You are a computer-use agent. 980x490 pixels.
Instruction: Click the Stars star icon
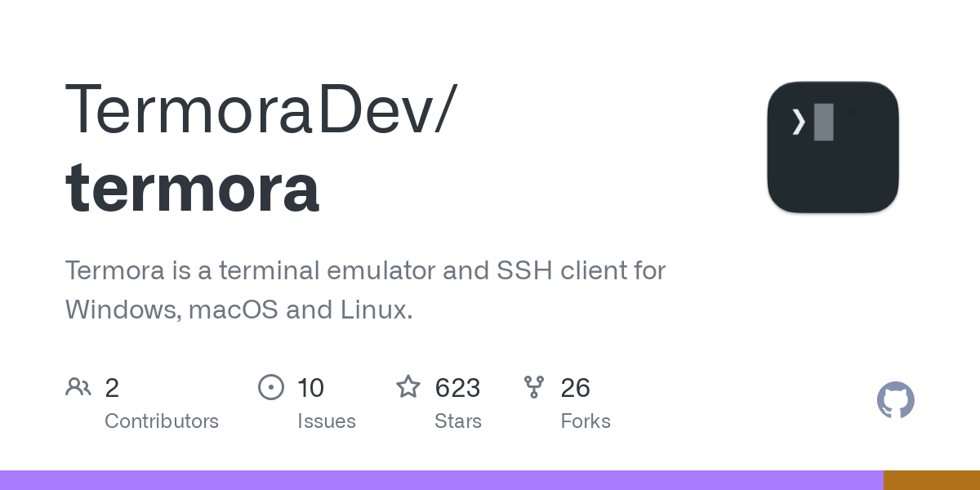coord(408,386)
